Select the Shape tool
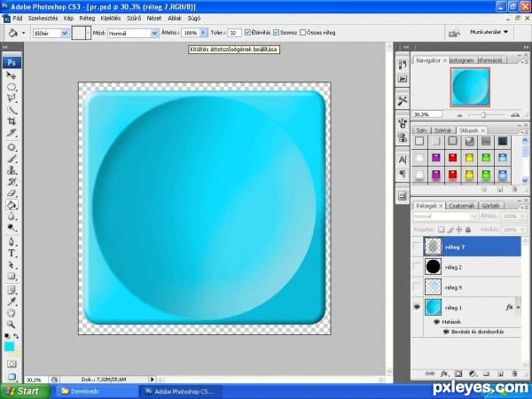The height and width of the screenshot is (399, 532). (12, 276)
